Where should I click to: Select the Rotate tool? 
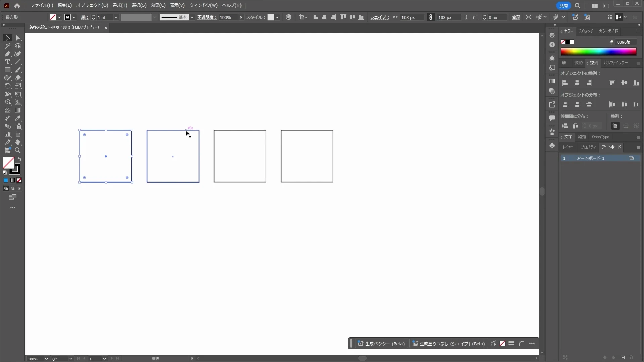tap(7, 86)
